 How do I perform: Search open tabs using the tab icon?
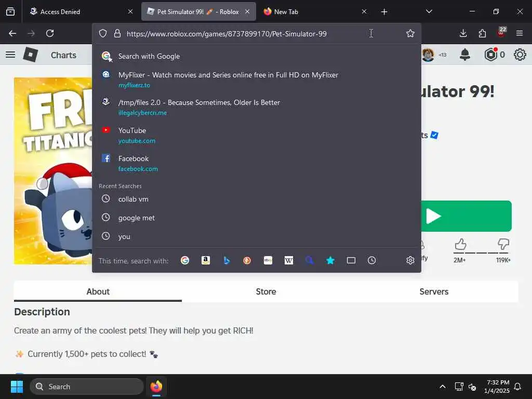click(351, 260)
